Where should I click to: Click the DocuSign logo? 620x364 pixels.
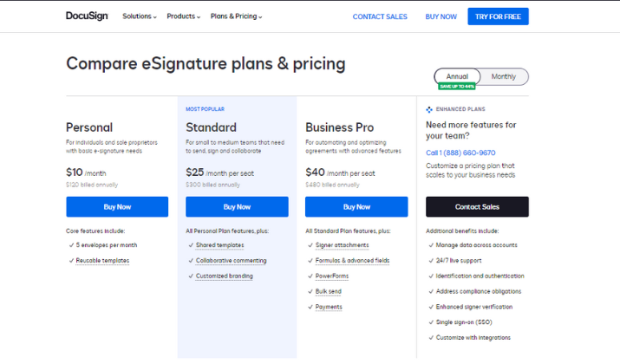[x=87, y=16]
